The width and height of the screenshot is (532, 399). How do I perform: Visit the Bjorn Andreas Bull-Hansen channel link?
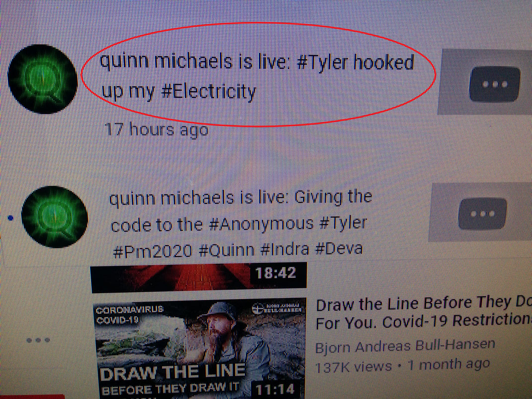click(x=405, y=346)
